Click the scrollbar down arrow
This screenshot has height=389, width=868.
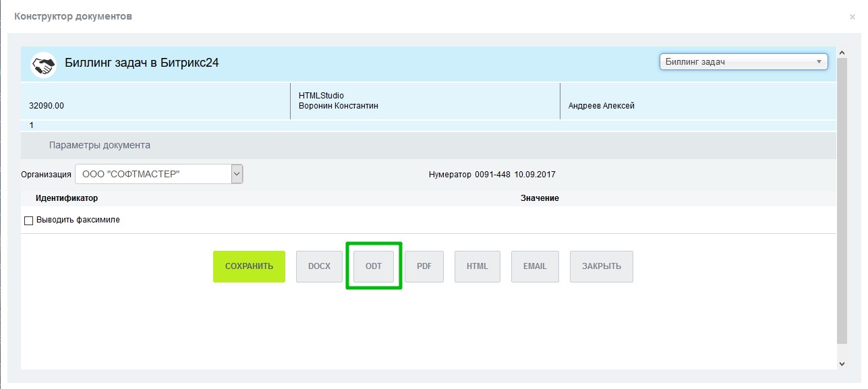[841, 363]
